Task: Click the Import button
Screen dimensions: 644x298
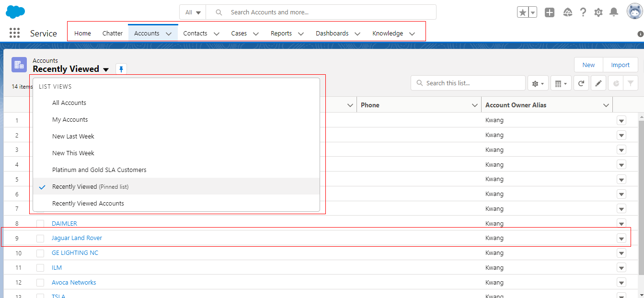Action: coord(621,65)
